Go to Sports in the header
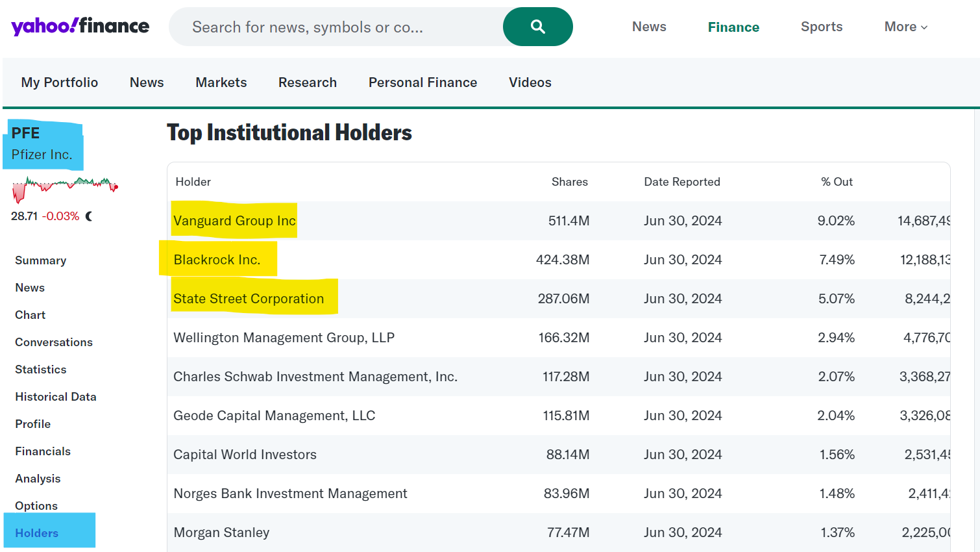The width and height of the screenshot is (980, 552). click(x=822, y=27)
